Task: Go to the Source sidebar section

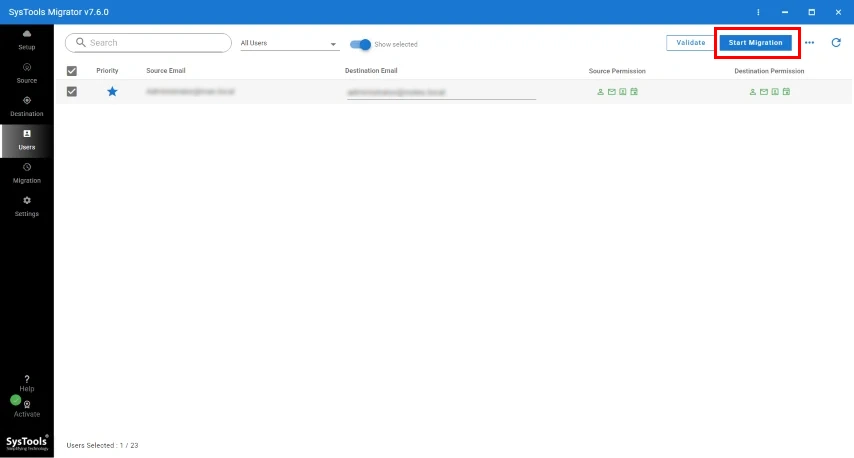Action: click(x=27, y=74)
